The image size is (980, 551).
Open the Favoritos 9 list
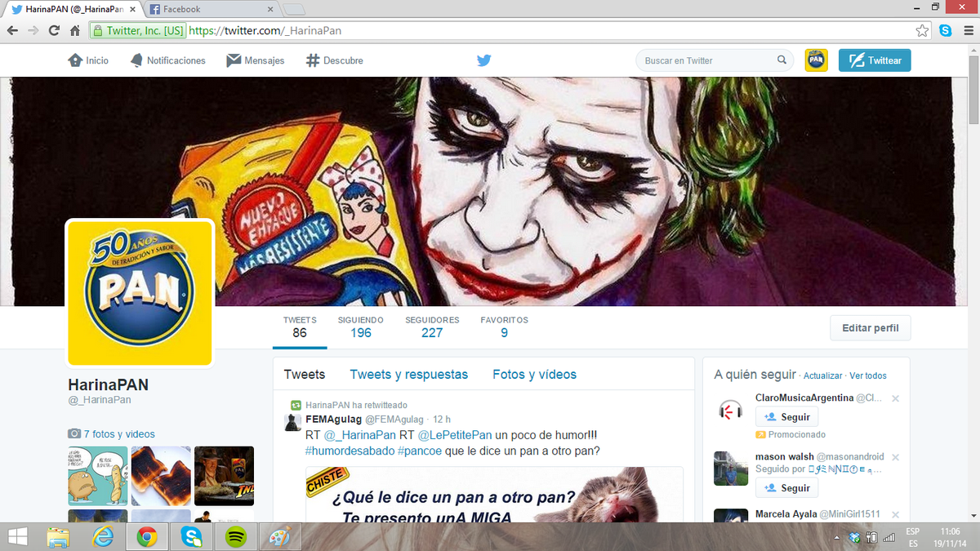point(504,327)
